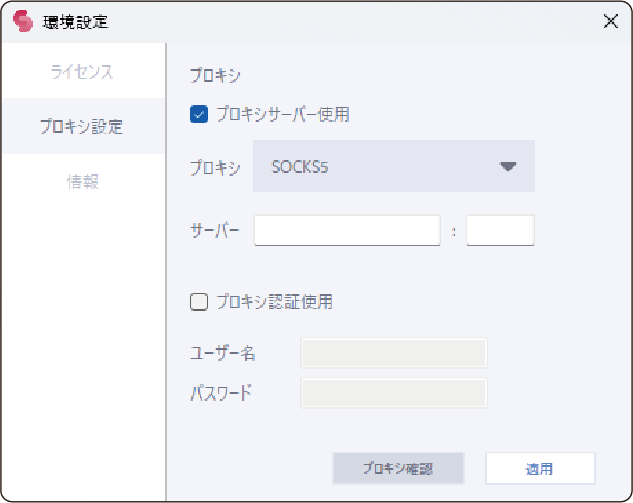Expand proxy type list via down arrow

coord(508,166)
